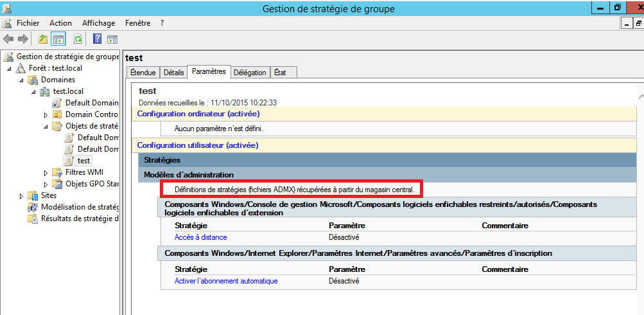Click the Forward arrow toolbar button
Viewport: 644px width, 315px height.
click(22, 39)
